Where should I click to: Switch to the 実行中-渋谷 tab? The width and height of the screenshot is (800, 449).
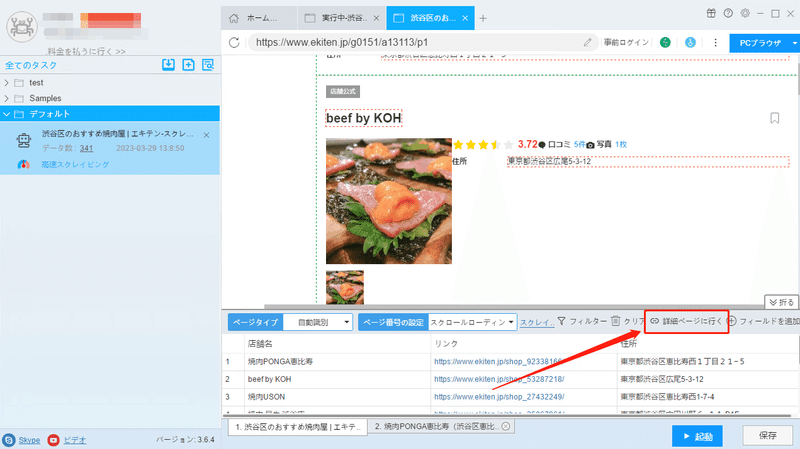point(342,18)
